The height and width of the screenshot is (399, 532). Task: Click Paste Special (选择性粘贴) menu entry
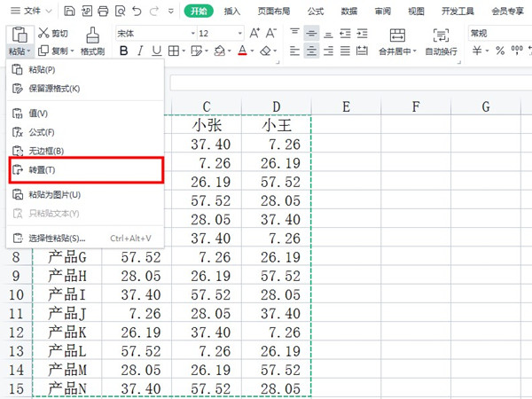[x=57, y=239]
